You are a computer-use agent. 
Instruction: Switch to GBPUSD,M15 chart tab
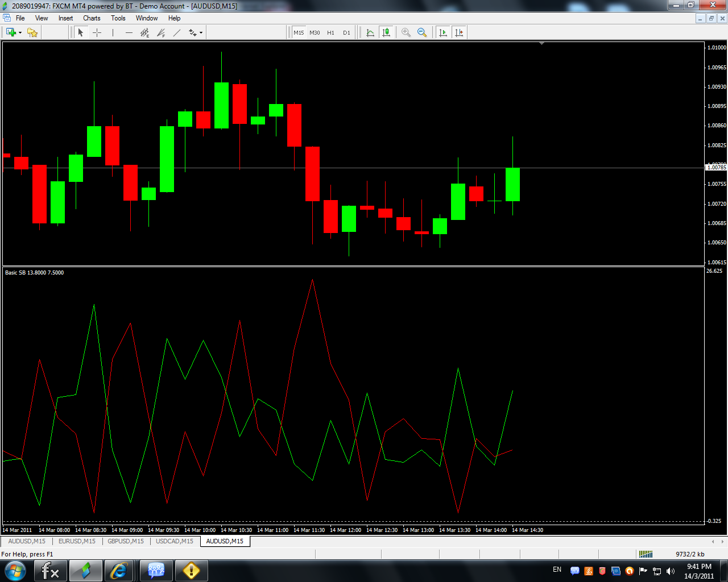[126, 541]
